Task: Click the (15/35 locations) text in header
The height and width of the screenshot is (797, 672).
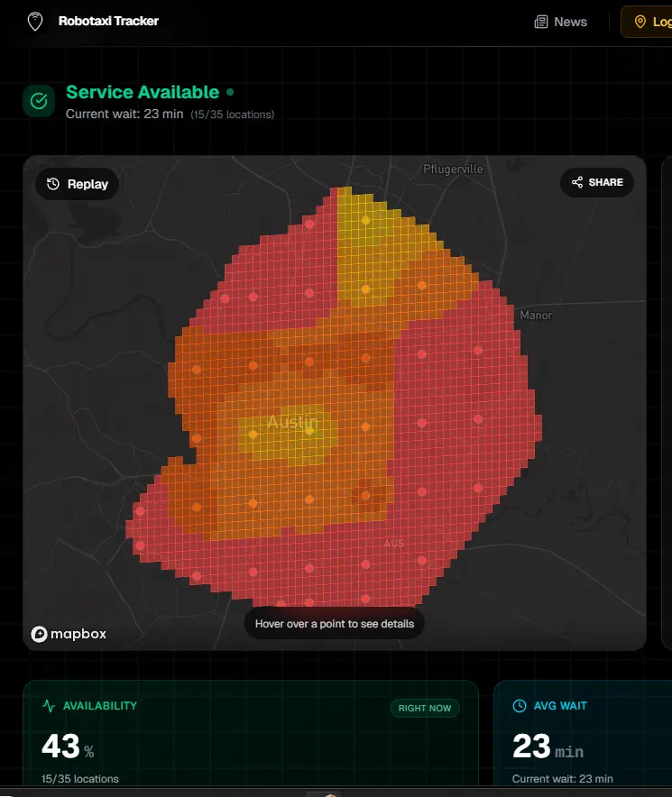Action: (233, 115)
